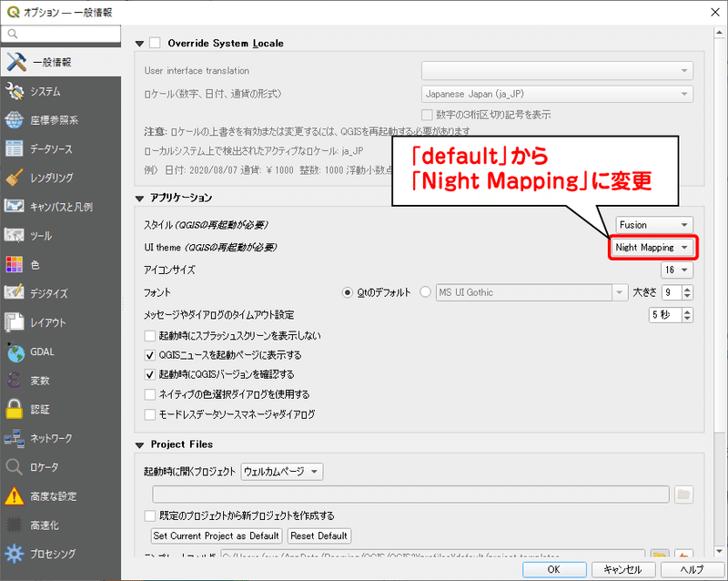This screenshot has height=581, width=728.
Task: Open the MS UI Gothic font dropdown
Action: coord(531,293)
